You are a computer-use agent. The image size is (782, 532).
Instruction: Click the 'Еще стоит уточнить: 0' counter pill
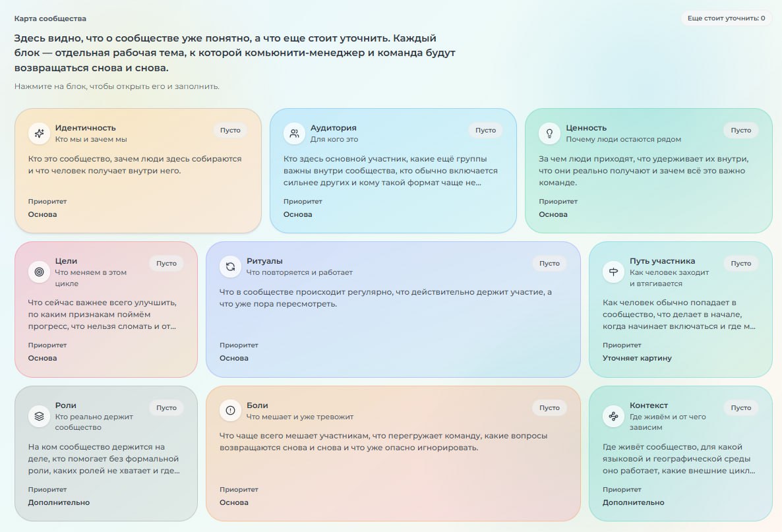[x=726, y=18]
